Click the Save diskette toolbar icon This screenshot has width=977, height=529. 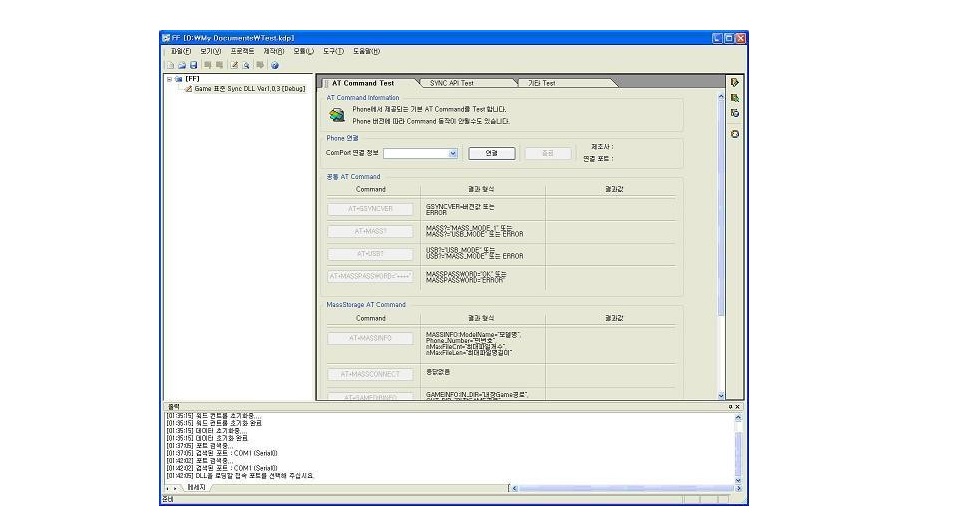194,65
